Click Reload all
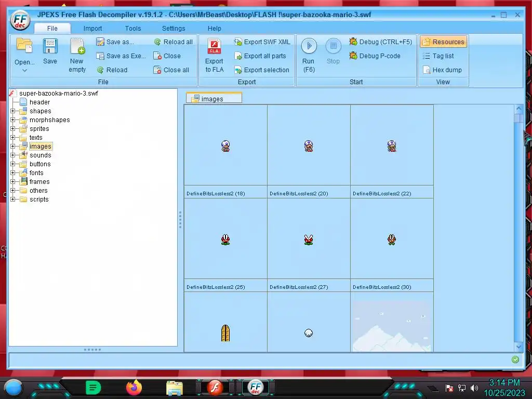 point(173,42)
